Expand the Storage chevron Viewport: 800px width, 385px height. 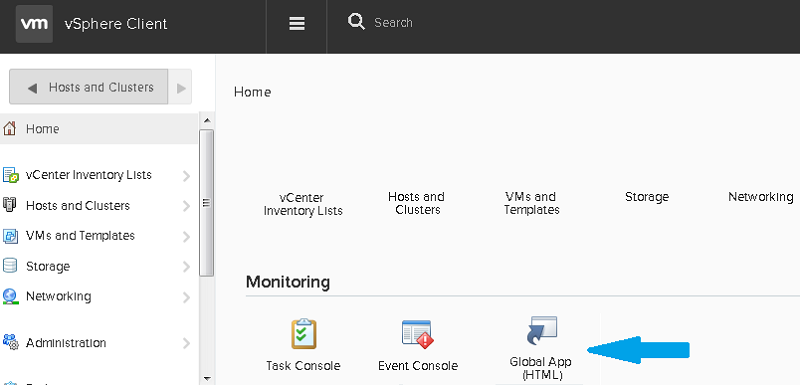point(186,267)
